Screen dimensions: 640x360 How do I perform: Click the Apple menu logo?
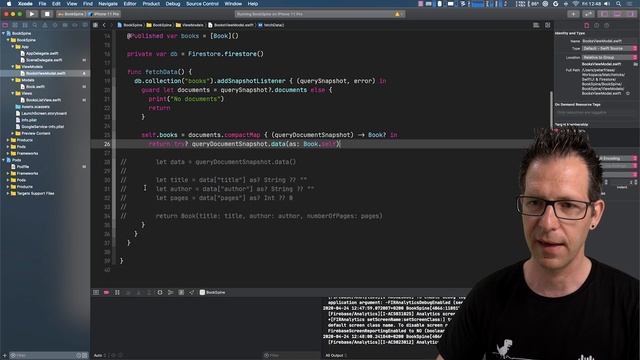[8, 4]
